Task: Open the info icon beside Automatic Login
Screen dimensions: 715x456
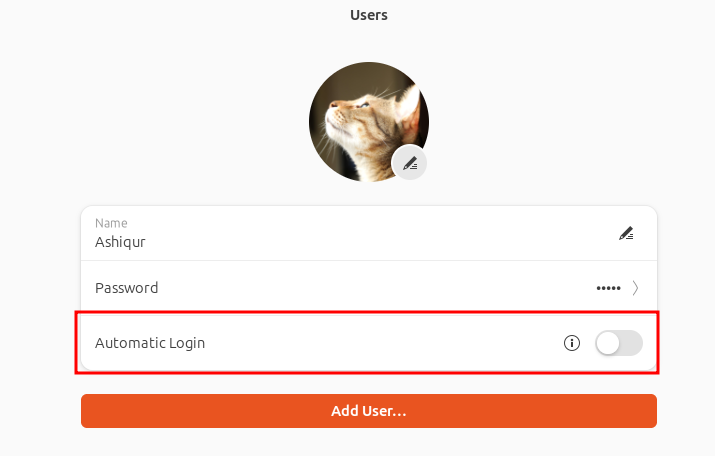Action: click(572, 343)
